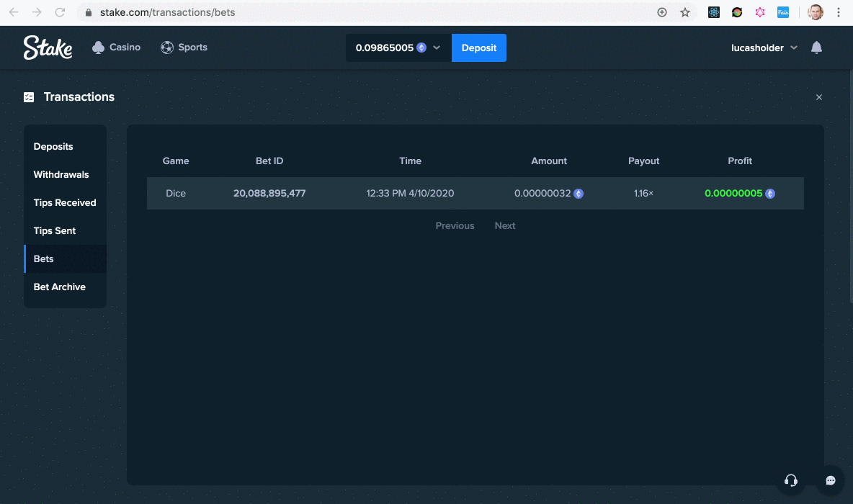
Task: Switch to Tips Sent tab
Action: click(x=66, y=230)
